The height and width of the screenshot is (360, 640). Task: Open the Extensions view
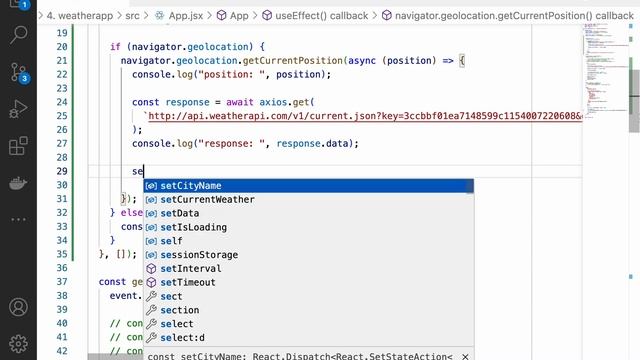click(x=18, y=146)
